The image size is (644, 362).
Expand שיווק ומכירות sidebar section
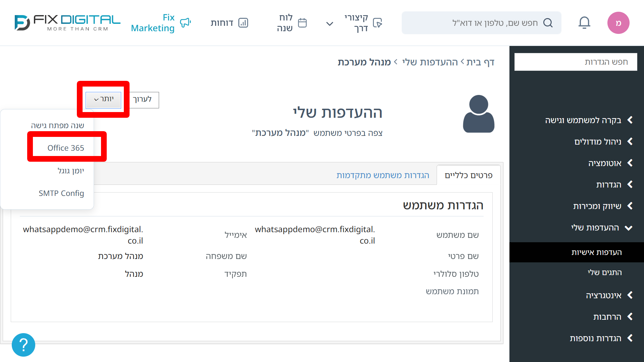(x=603, y=206)
